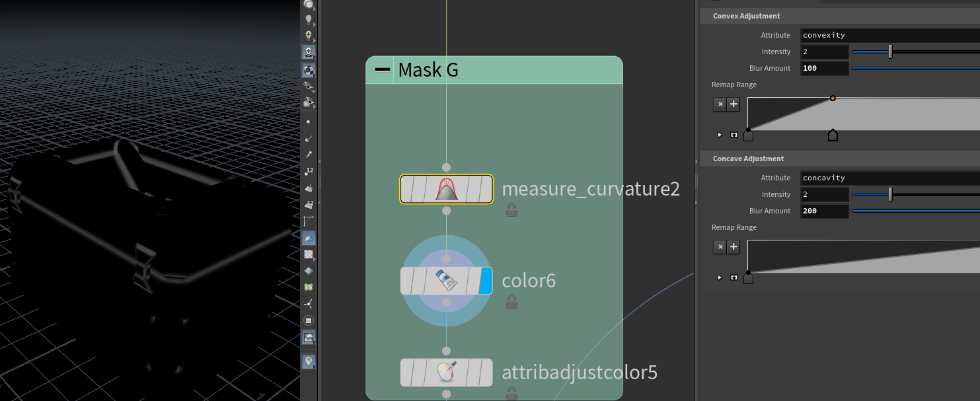Click the Concave ramp reverse-domain icon
This screenshot has height=401, width=980.
point(734,277)
